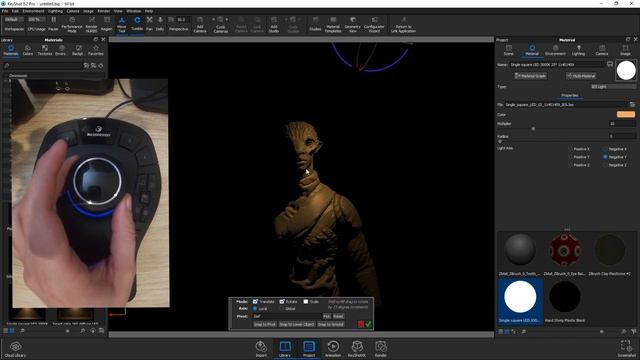Open the Animation timeline from bottom bar
The image size is (640, 360).
(333, 349)
